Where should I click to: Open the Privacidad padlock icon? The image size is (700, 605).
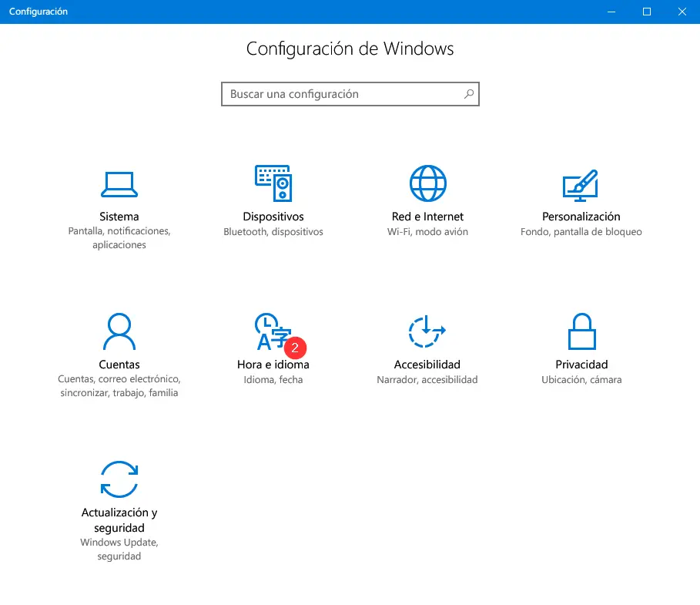pos(581,331)
